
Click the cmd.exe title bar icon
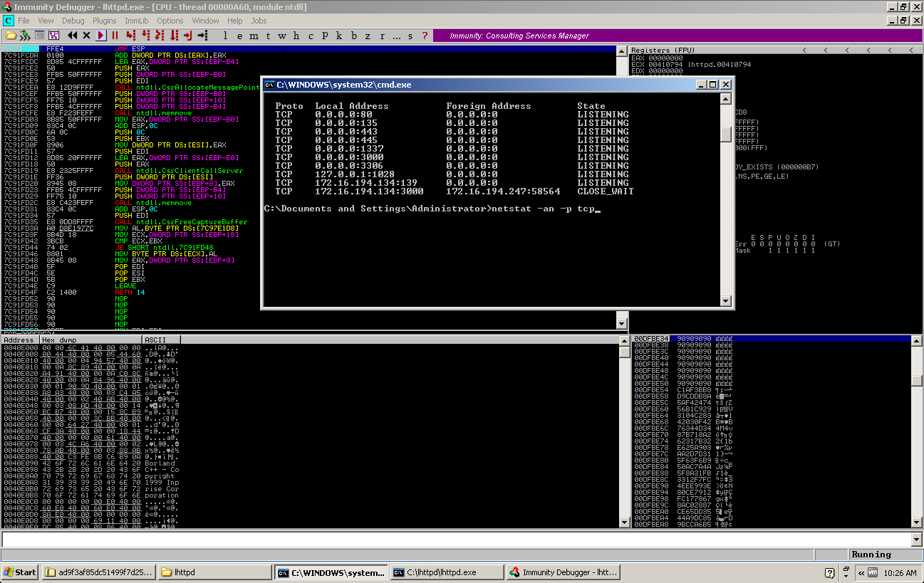point(269,85)
